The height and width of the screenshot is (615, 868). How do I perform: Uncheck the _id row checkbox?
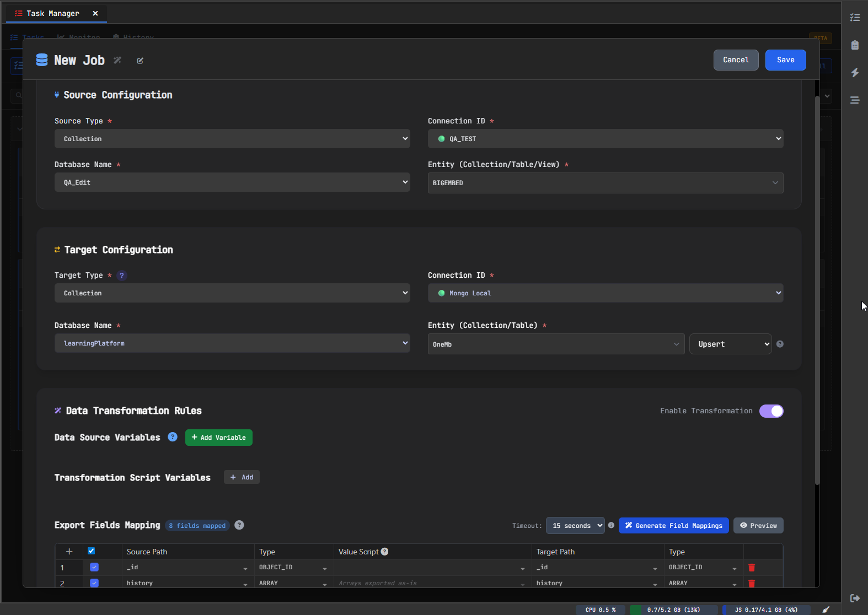tap(94, 567)
